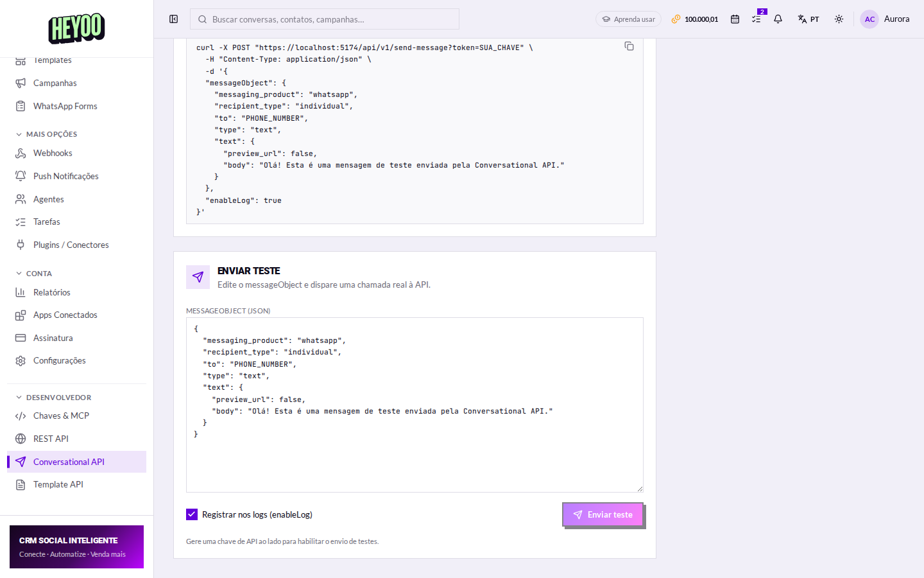
Task: Click the REST API globe icon
Action: click(21, 439)
